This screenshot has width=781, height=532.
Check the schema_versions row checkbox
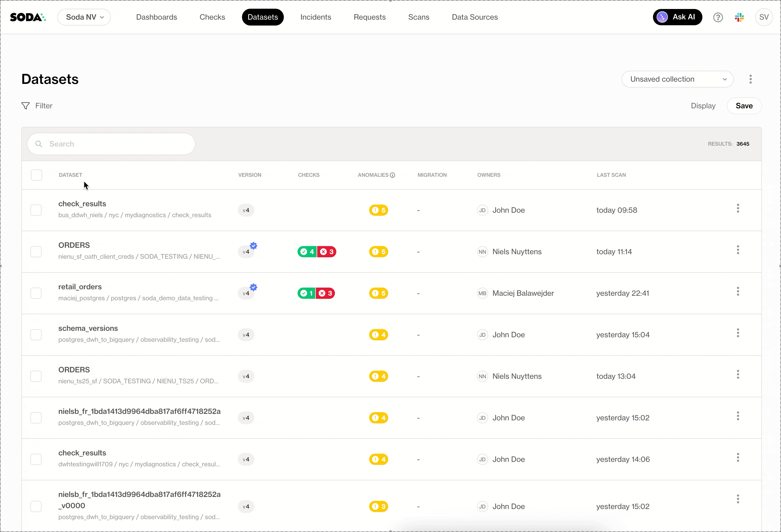click(x=36, y=334)
